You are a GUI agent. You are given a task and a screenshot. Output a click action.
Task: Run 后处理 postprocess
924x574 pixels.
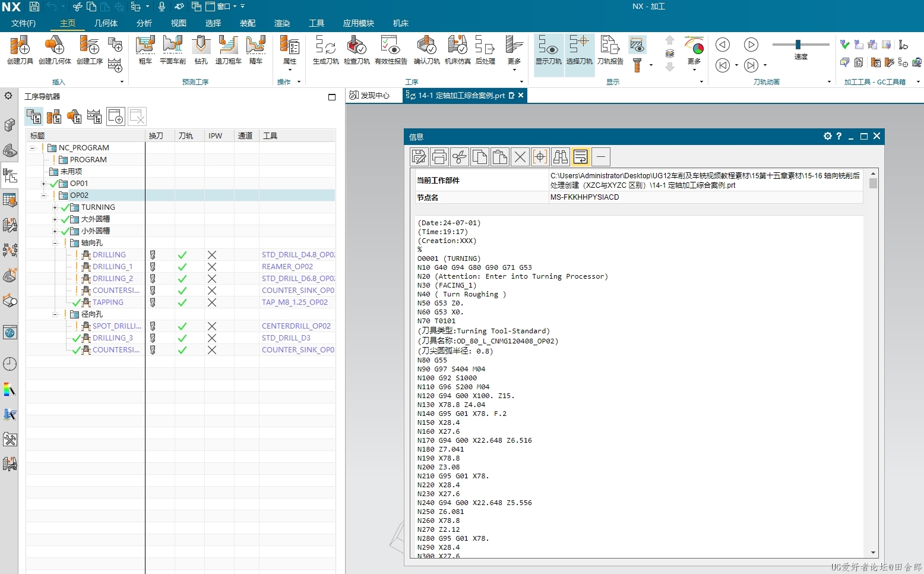tap(485, 50)
